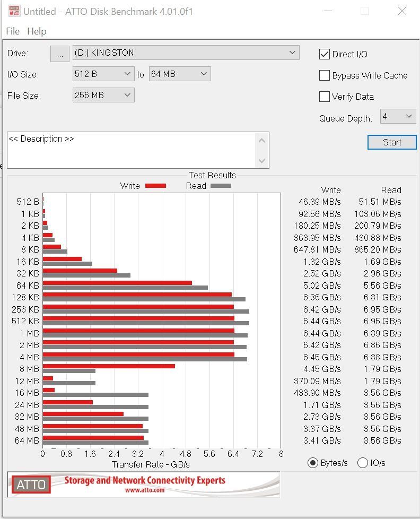Click the 6.81 GB/s read value

tap(382, 297)
